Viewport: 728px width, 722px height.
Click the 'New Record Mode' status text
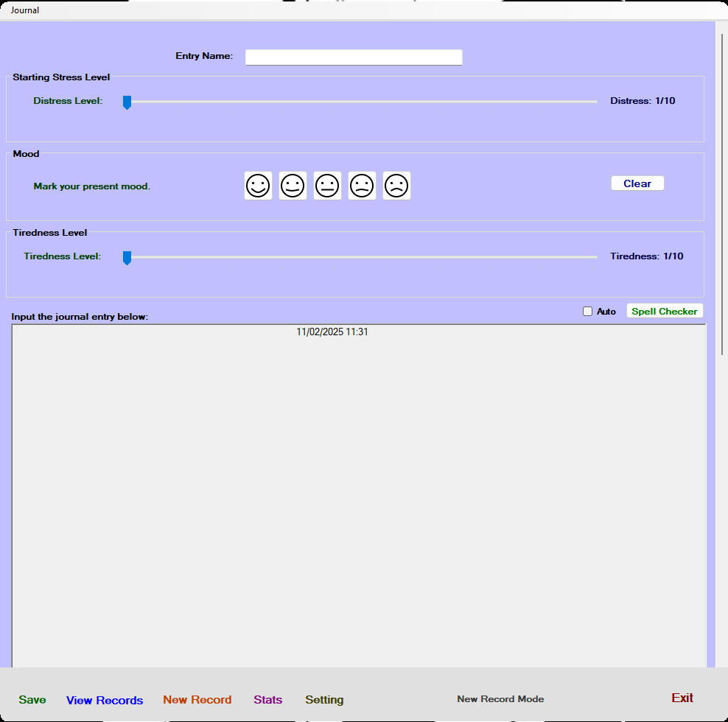tap(500, 698)
